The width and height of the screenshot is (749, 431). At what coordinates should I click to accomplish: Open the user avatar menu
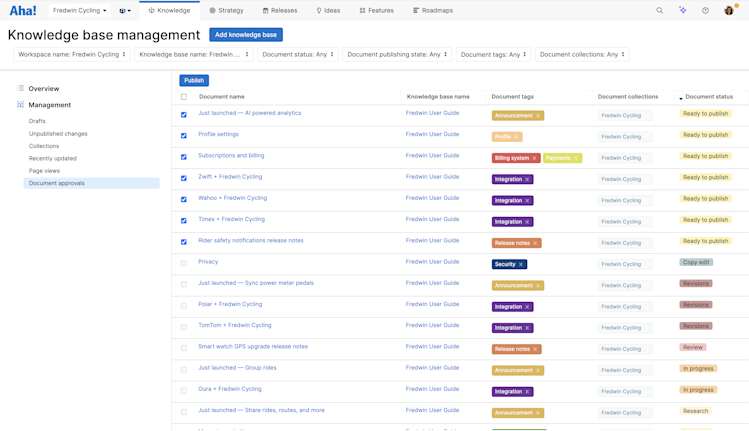728,10
